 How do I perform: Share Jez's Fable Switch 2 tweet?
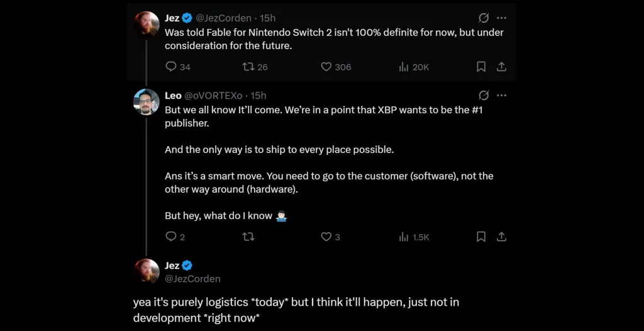(x=501, y=67)
